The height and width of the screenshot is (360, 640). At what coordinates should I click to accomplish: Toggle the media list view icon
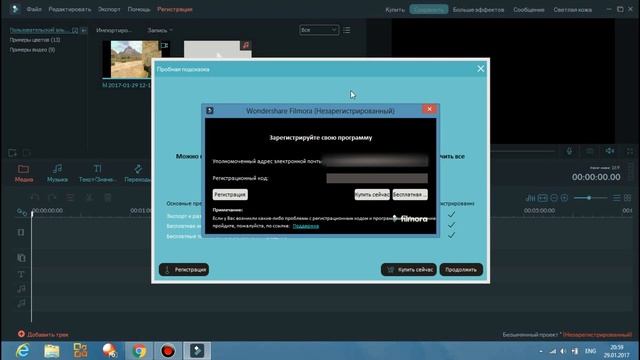(347, 30)
